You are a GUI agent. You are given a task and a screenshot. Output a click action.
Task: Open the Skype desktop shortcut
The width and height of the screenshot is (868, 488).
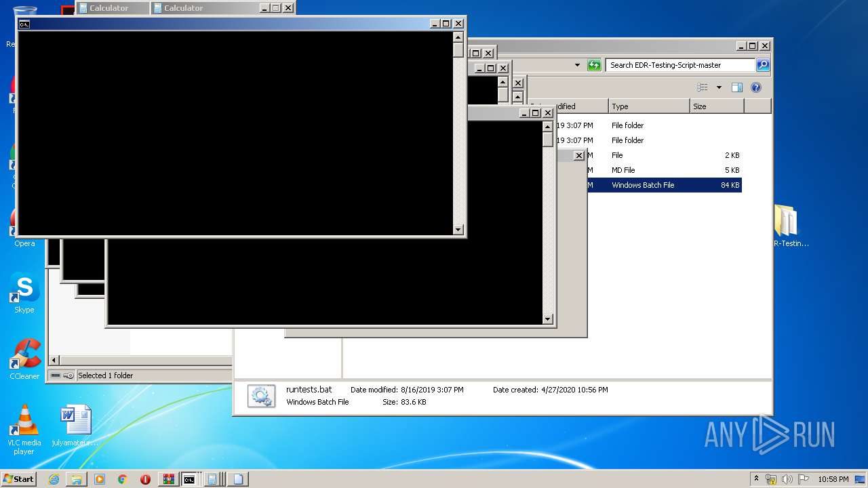[x=24, y=293]
